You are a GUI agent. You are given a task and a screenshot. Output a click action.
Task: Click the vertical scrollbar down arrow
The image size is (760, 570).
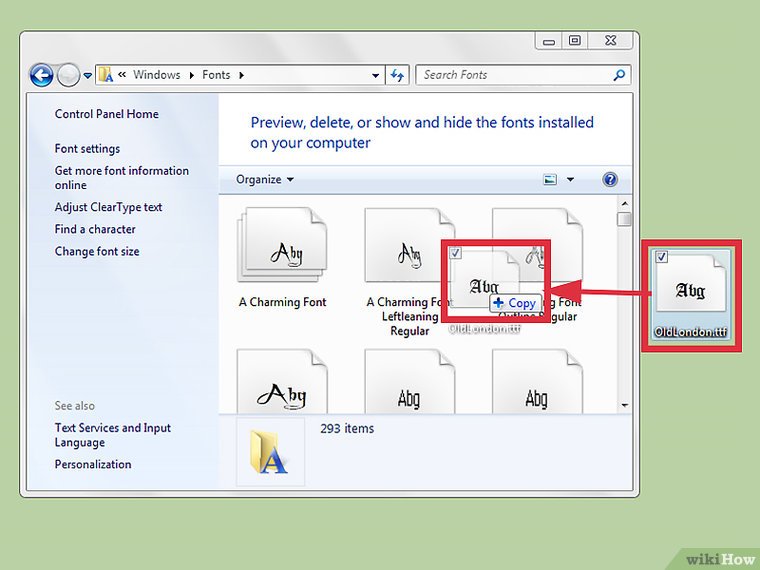[x=624, y=405]
